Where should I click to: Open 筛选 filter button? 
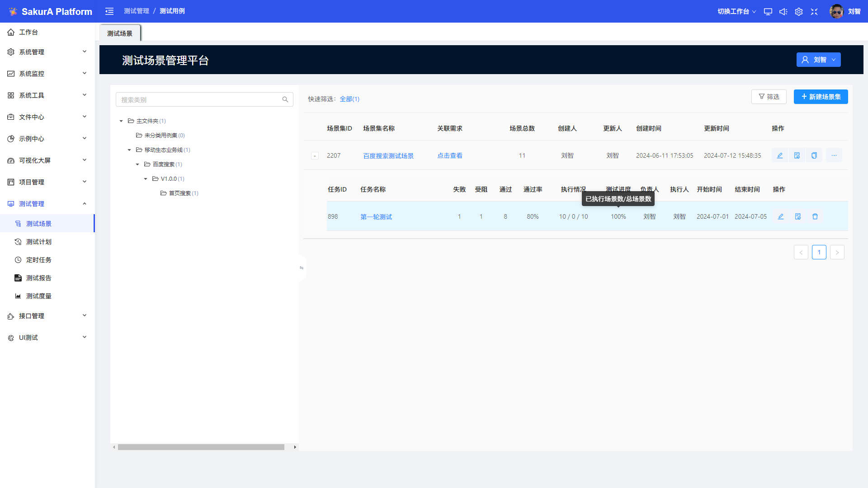coord(769,97)
